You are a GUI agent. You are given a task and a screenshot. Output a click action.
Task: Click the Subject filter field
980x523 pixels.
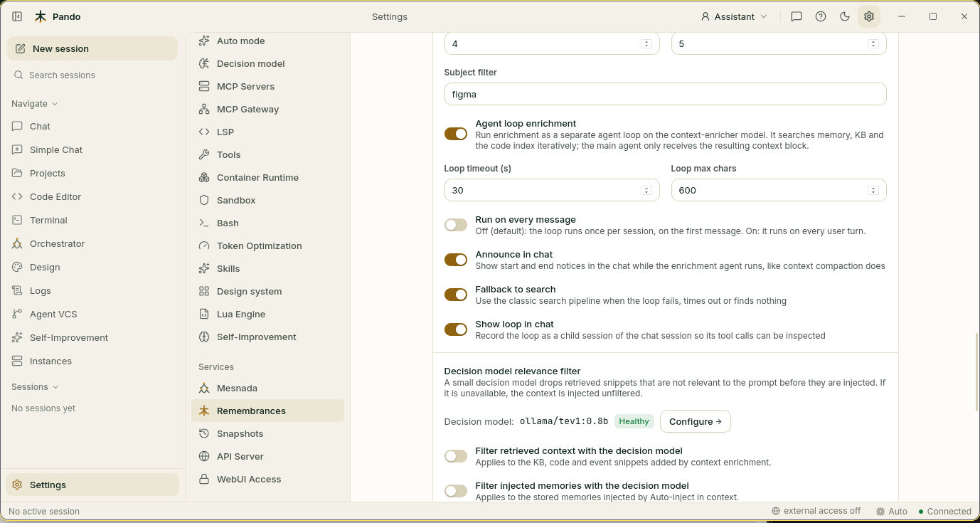(x=665, y=94)
